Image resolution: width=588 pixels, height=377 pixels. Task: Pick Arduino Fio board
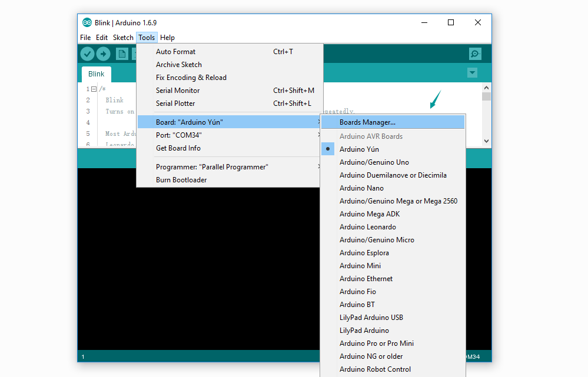pyautogui.click(x=393, y=292)
